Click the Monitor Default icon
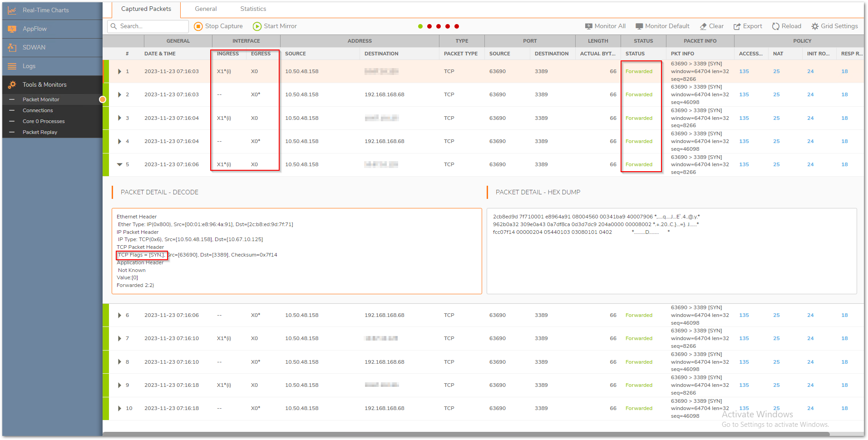 tap(639, 26)
